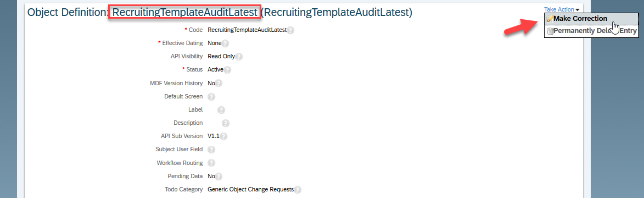Show help for MDF Version History

[x=219, y=84]
